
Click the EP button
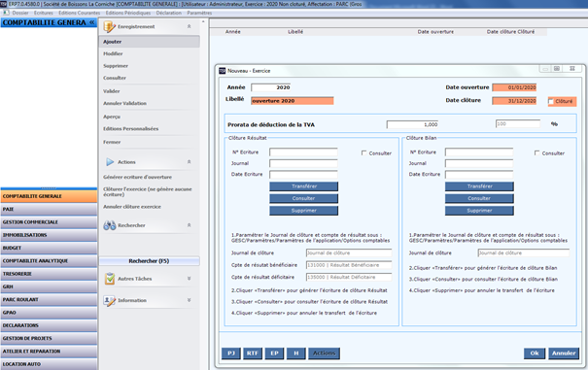click(274, 353)
